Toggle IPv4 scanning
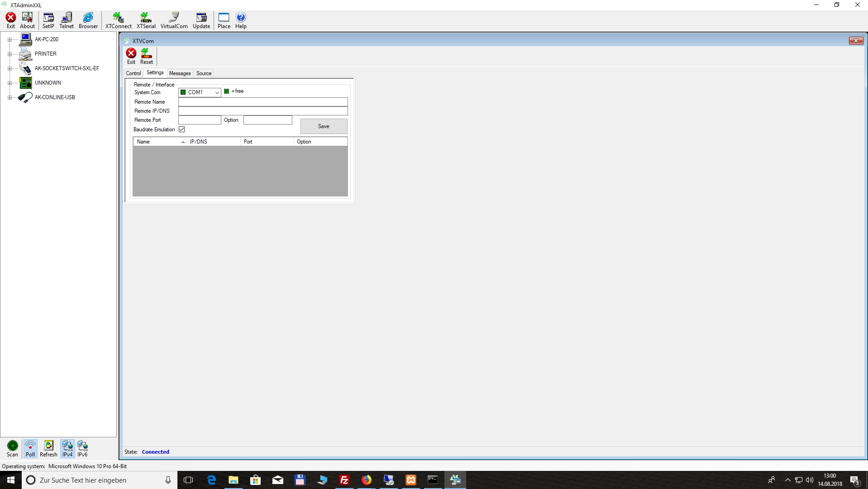 click(x=67, y=449)
